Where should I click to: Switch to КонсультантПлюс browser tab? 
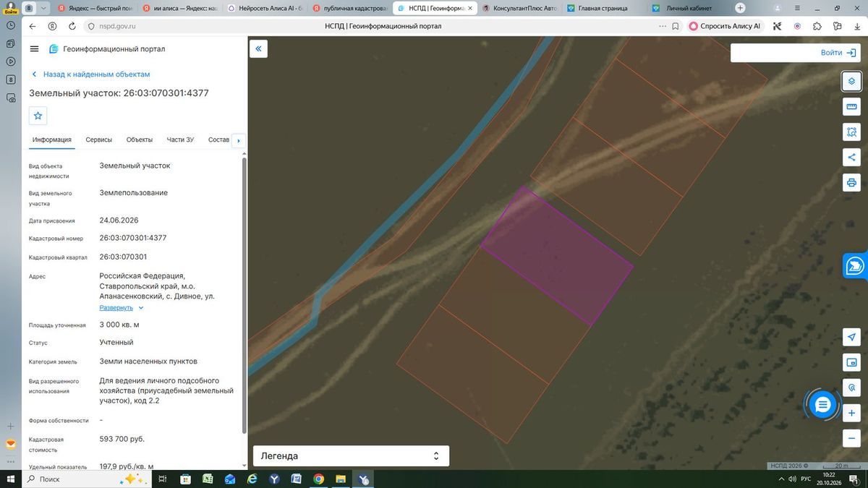coord(519,8)
